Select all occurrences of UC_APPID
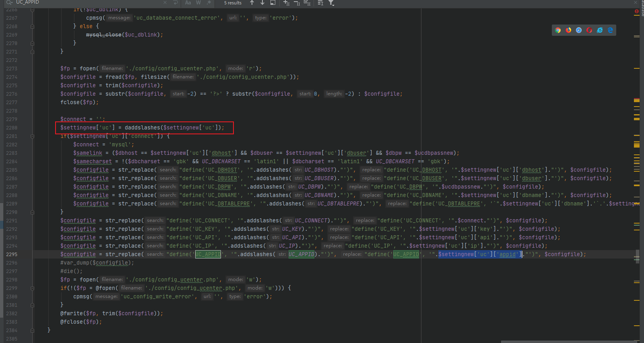 point(307,2)
